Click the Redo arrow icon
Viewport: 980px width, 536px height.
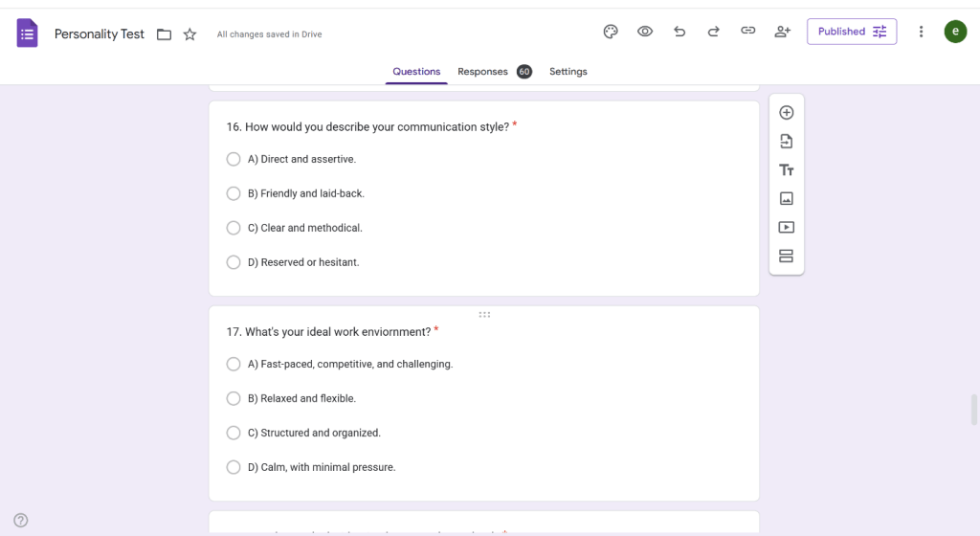[x=713, y=32]
